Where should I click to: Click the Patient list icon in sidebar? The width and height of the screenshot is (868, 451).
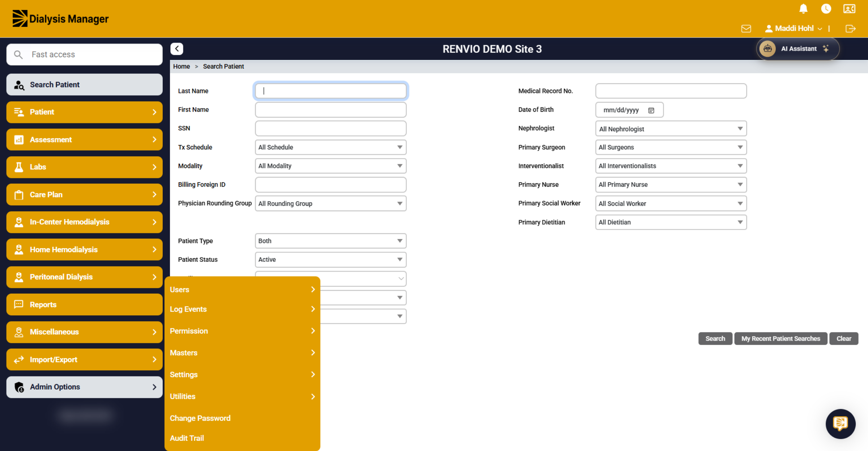point(19,112)
